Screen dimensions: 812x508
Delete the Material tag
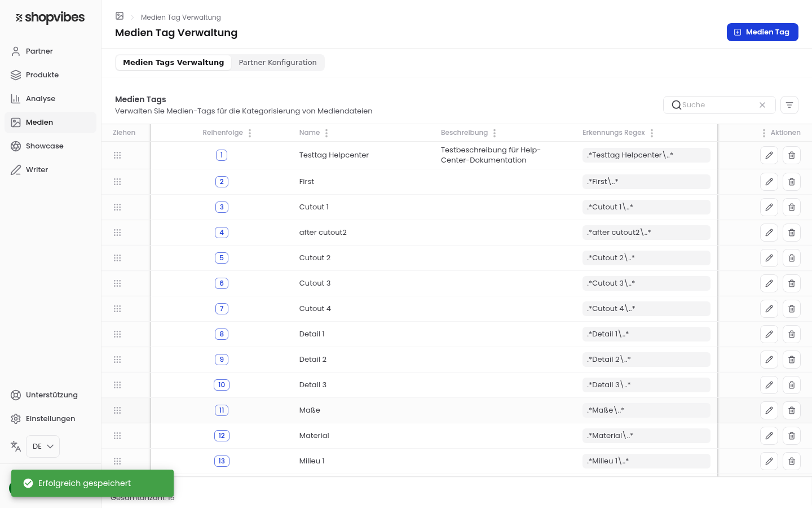point(792,436)
